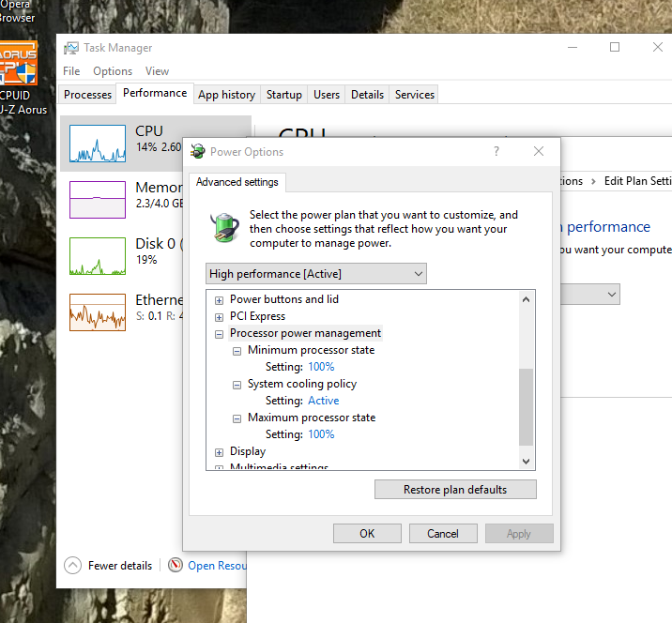The width and height of the screenshot is (672, 623).
Task: Open the High performance power plan dropdown
Action: (316, 273)
